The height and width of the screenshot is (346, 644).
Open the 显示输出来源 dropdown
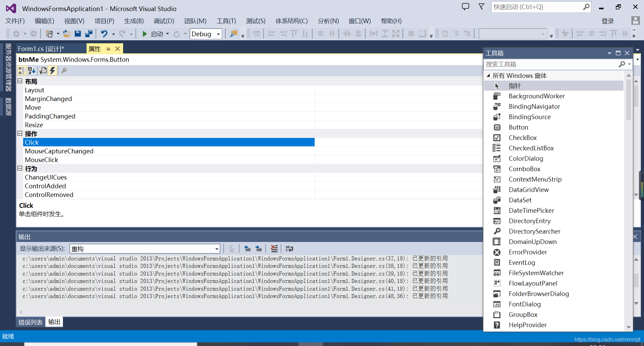[x=217, y=249]
